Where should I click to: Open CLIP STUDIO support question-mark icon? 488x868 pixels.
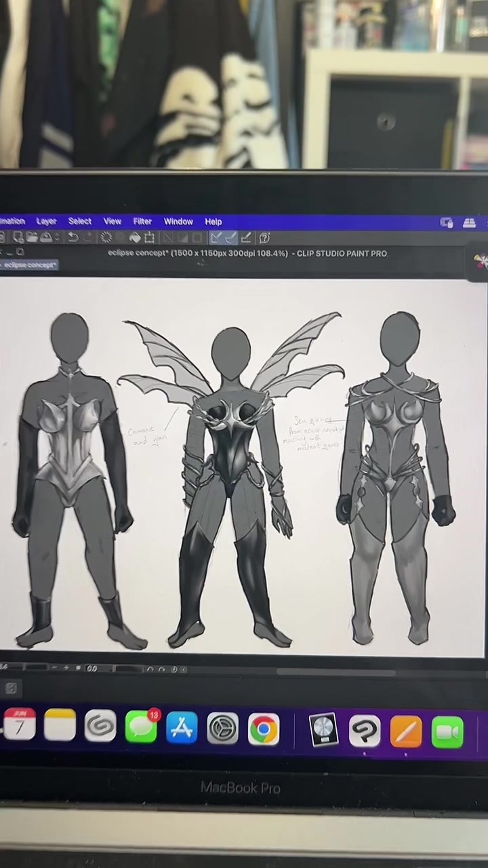coord(265,237)
